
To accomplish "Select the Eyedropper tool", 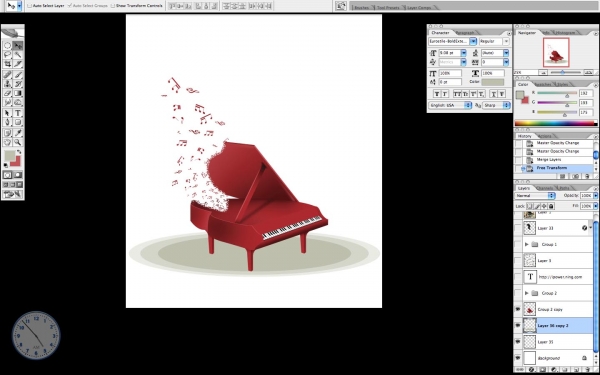I will pos(18,133).
